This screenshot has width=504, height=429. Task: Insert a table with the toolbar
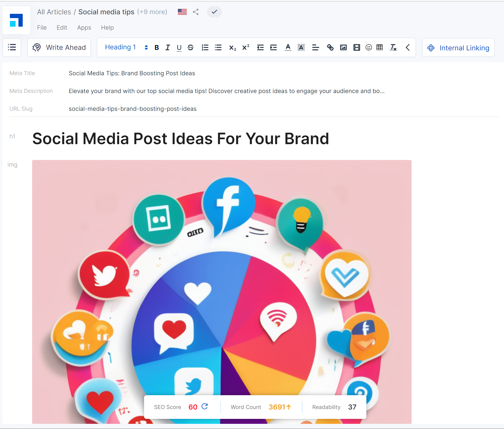[380, 47]
